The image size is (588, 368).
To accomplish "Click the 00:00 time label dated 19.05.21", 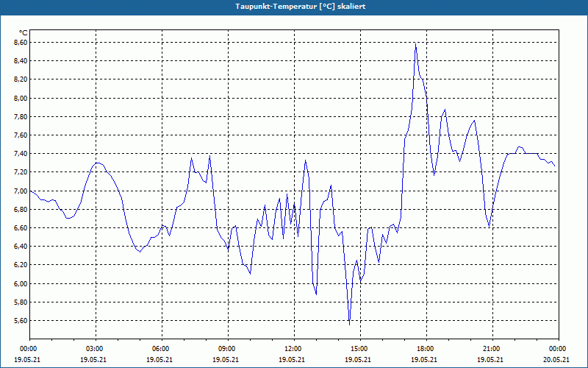I will coord(28,349).
